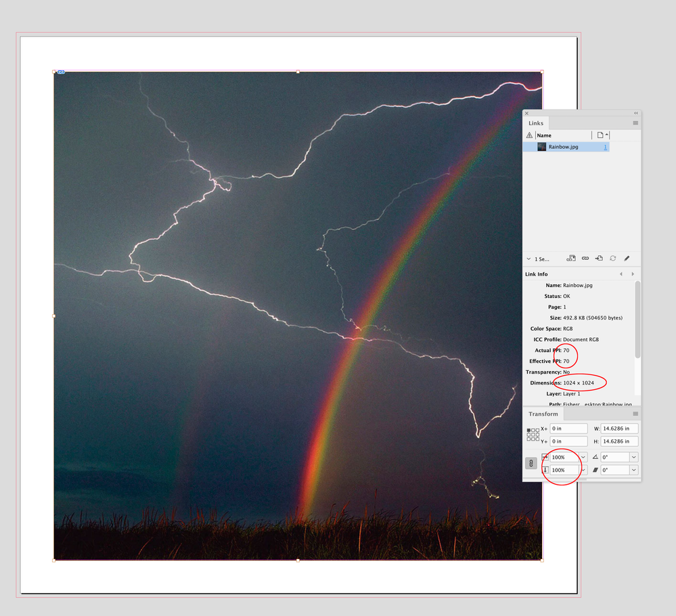Viewport: 676px width, 616px height.
Task: Toggle Constrain Proportions for Scaling chain
Action: (x=531, y=463)
